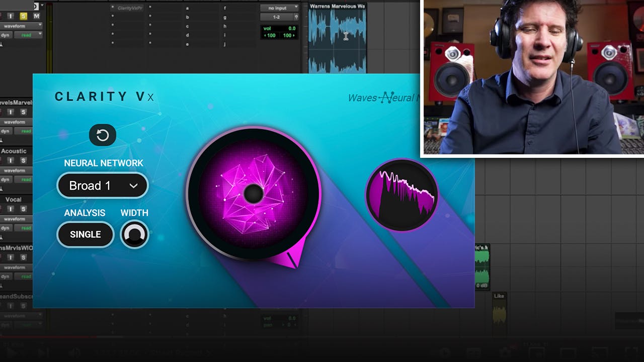Image resolution: width=644 pixels, height=362 pixels.
Task: Enable input monitoring on the top track
Action: point(10,16)
